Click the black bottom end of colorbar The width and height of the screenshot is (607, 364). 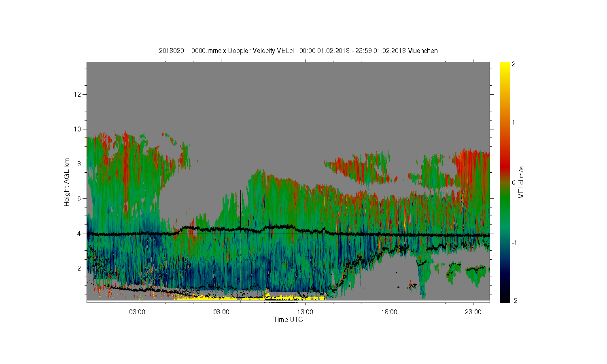click(505, 298)
